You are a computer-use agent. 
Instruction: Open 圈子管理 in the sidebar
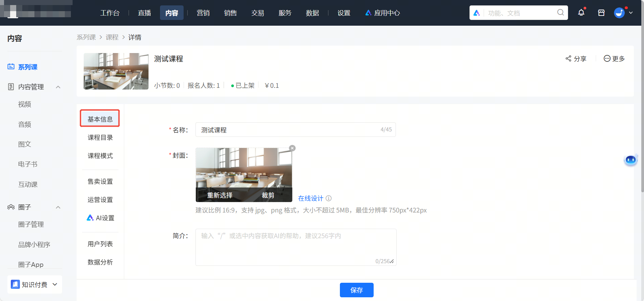pos(31,224)
